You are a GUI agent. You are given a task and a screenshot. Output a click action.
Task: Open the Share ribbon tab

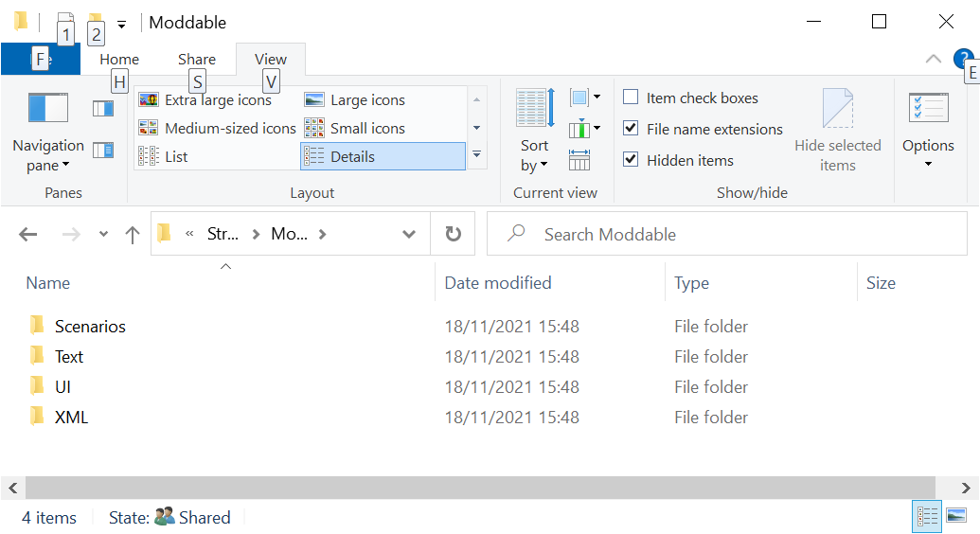pyautogui.click(x=197, y=60)
